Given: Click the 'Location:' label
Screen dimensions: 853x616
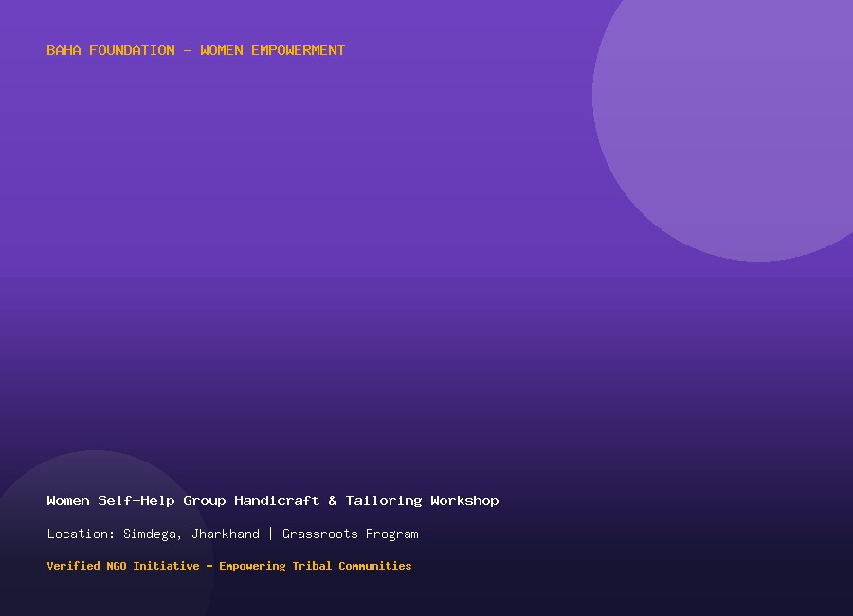Looking at the screenshot, I should tap(81, 534).
